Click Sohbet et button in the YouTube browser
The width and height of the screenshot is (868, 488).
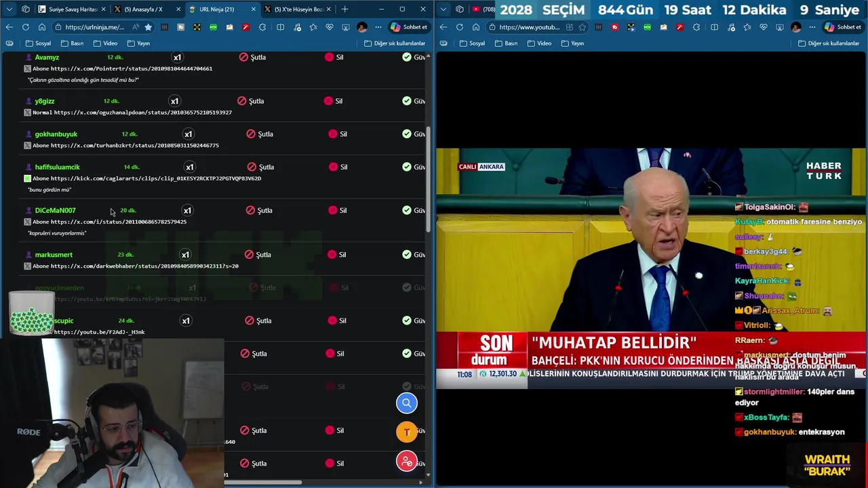(x=842, y=27)
